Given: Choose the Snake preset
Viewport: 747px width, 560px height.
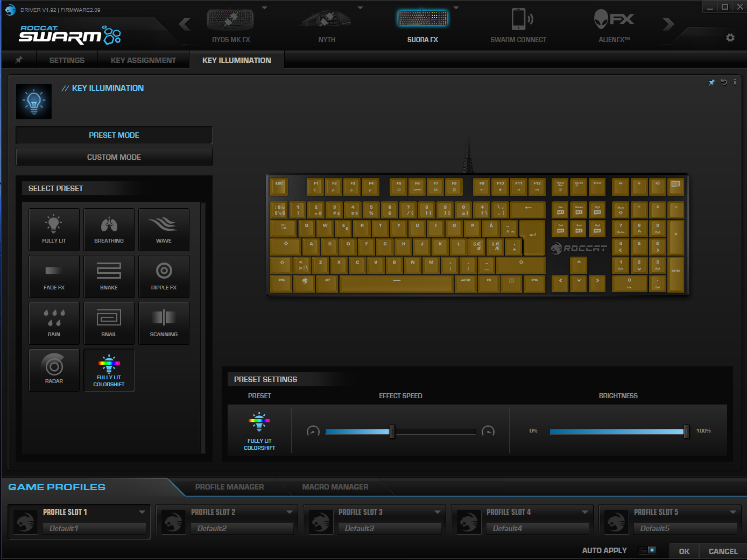Looking at the screenshot, I should coord(109,277).
